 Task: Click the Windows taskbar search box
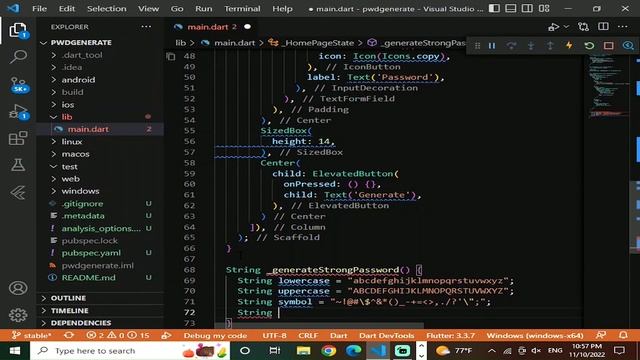click(130, 351)
